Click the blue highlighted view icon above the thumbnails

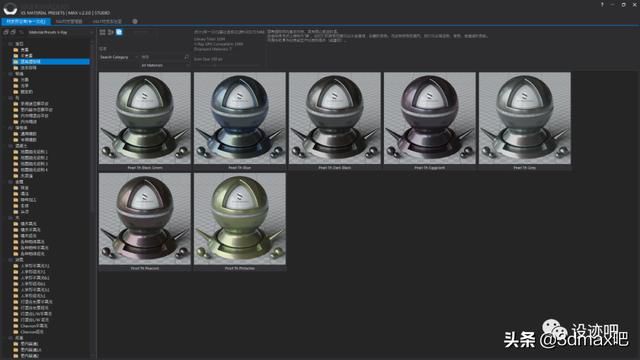[119, 32]
